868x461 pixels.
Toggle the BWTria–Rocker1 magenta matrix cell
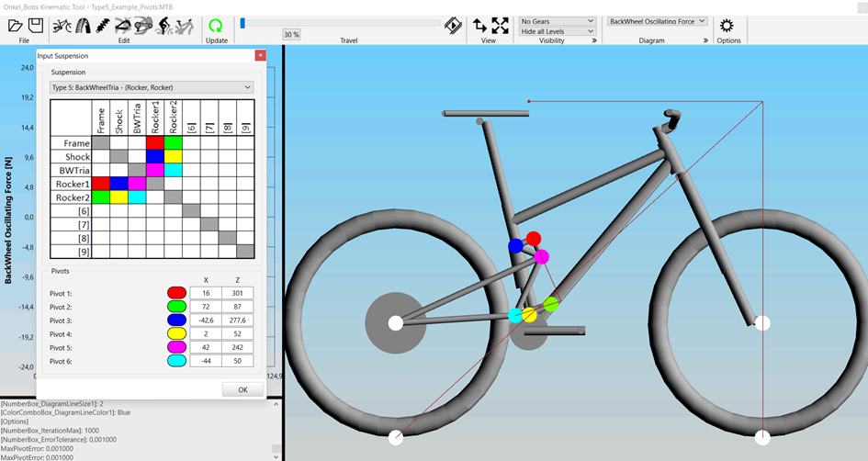[x=154, y=170]
